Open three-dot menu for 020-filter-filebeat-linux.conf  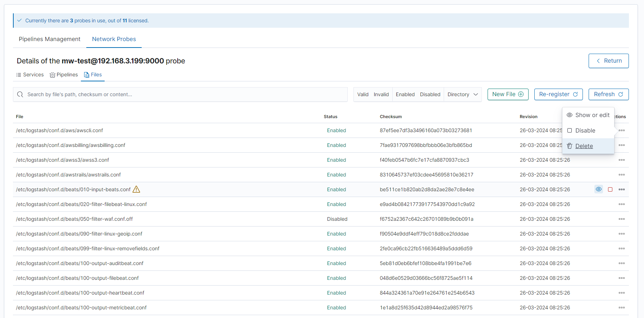coord(621,204)
